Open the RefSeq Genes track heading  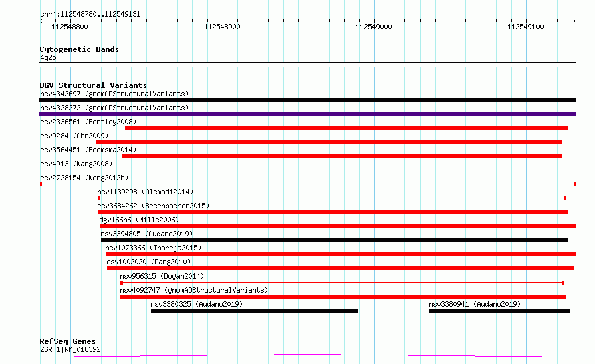(x=68, y=341)
